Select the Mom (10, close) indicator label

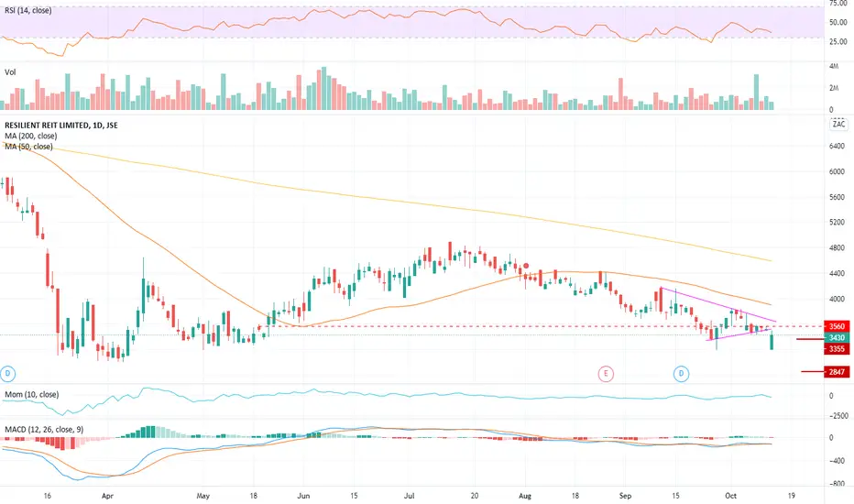point(31,394)
